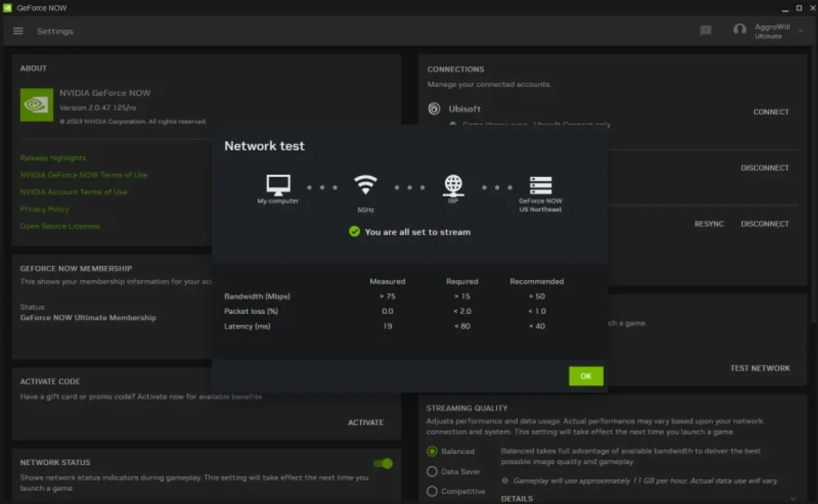Open the Release highlights link

(x=53, y=158)
